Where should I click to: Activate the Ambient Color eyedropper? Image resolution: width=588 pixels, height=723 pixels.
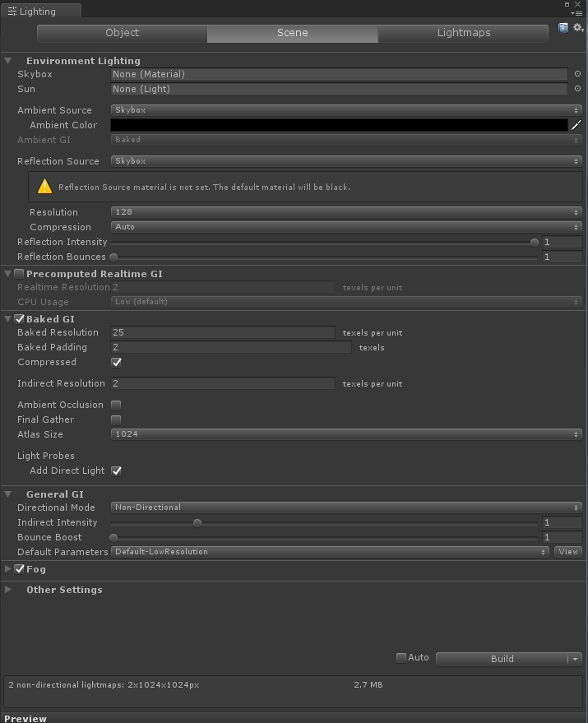point(576,125)
